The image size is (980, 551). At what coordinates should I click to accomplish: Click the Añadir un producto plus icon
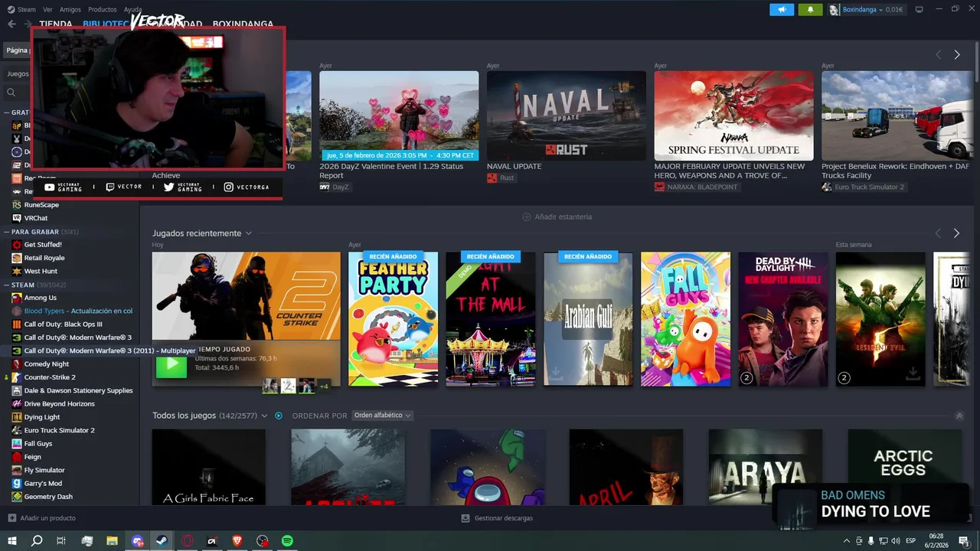pos(11,518)
